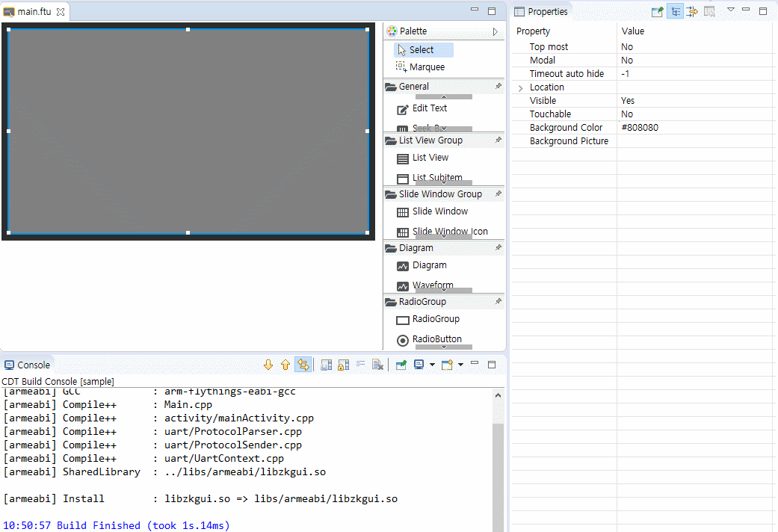
Task: Collapse the Slide Window Group drawer
Action: pyautogui.click(x=440, y=194)
